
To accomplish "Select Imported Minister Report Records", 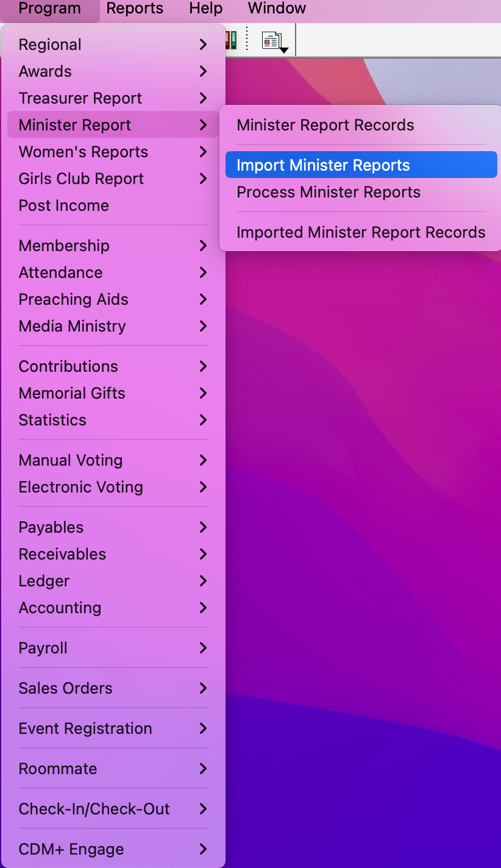I will point(361,232).
